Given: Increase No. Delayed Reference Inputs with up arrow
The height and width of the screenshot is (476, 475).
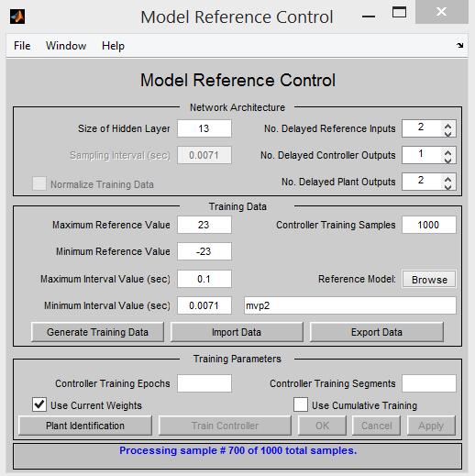Looking at the screenshot, I should pyautogui.click(x=448, y=126).
